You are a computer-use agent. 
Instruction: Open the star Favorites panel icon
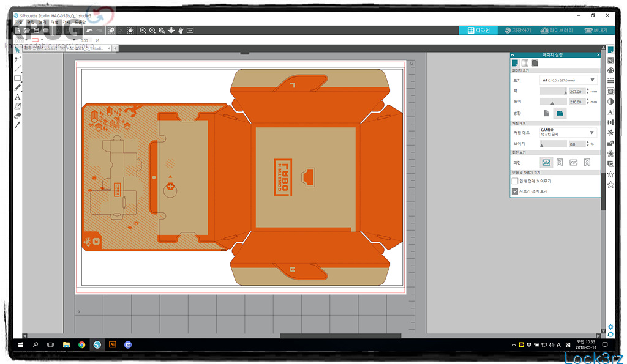coord(610,185)
